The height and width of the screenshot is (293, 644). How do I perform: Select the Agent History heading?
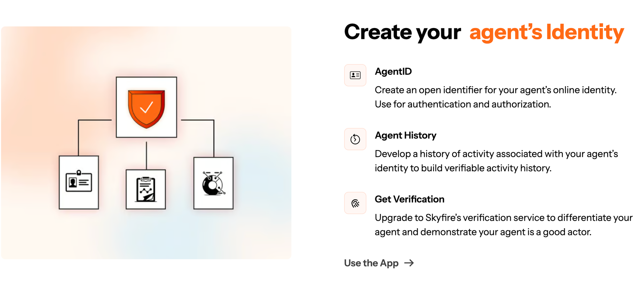pyautogui.click(x=405, y=136)
